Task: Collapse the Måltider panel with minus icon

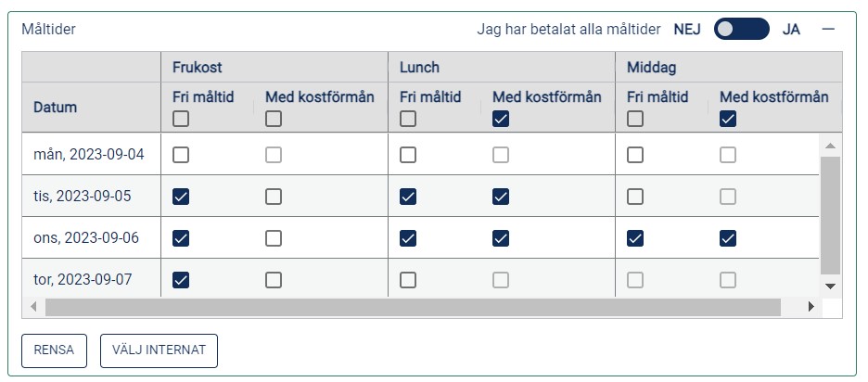Action: (x=828, y=30)
